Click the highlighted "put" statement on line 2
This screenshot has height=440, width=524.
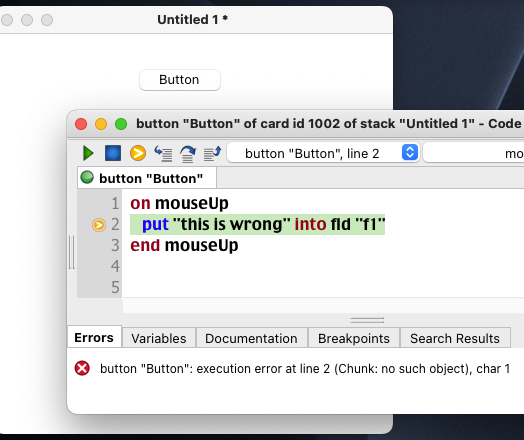tap(257, 224)
